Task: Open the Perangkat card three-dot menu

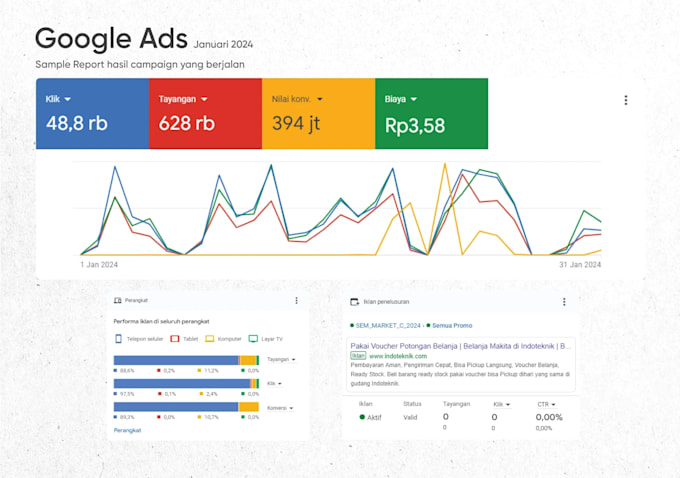Action: 297,300
